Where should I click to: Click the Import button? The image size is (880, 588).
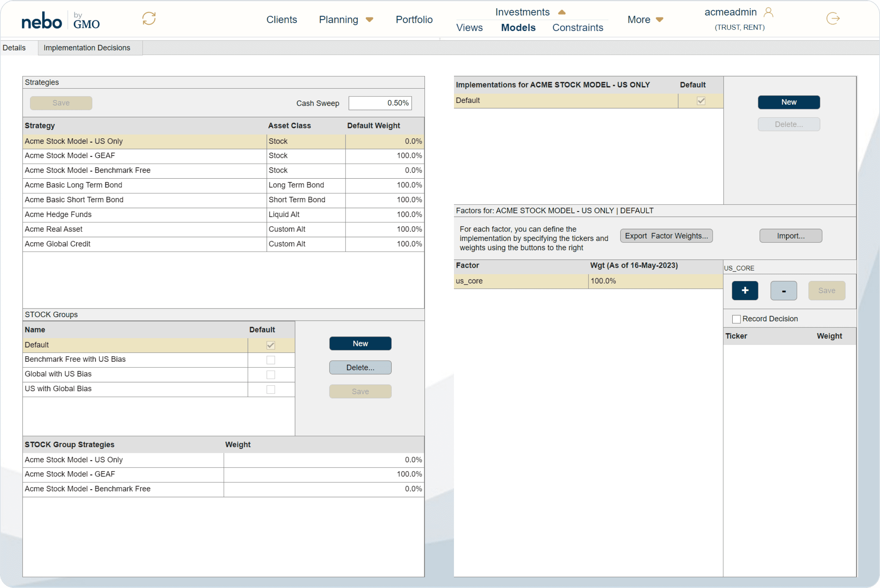[790, 236]
